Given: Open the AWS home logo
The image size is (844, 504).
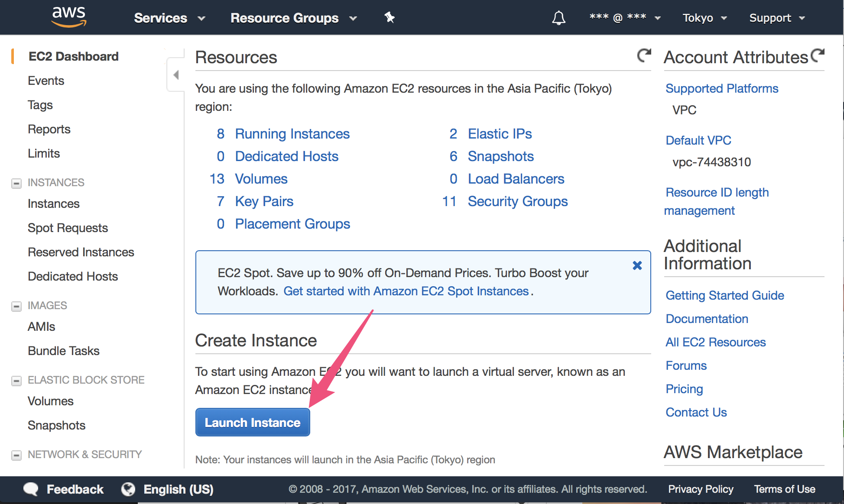Looking at the screenshot, I should click(x=69, y=17).
